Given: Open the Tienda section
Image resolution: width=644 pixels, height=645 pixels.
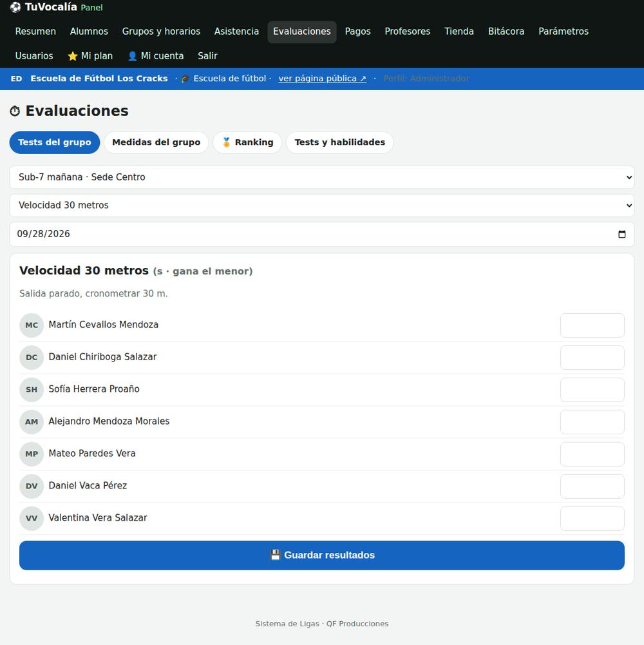Looking at the screenshot, I should pos(459,32).
